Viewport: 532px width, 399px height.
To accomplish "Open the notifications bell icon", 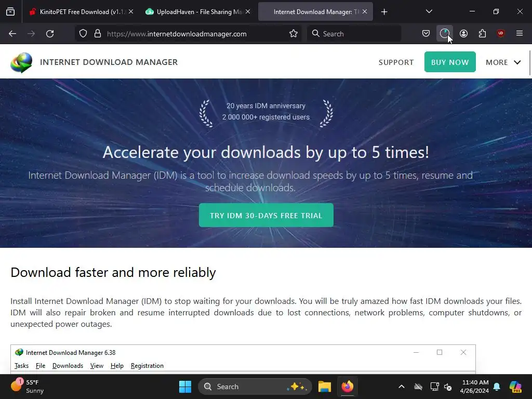I will (497, 387).
